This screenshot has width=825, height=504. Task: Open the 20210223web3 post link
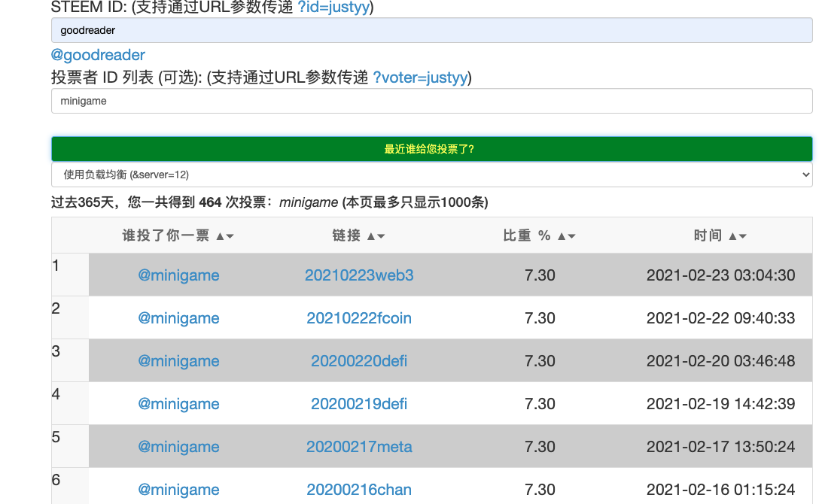pos(359,275)
